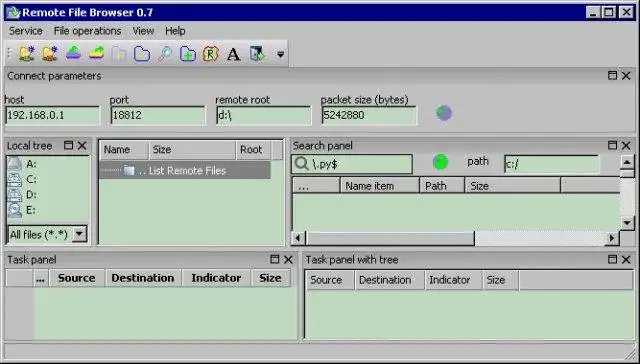Image resolution: width=640 pixels, height=364 pixels.
Task: Open the File operations menu
Action: (x=87, y=31)
